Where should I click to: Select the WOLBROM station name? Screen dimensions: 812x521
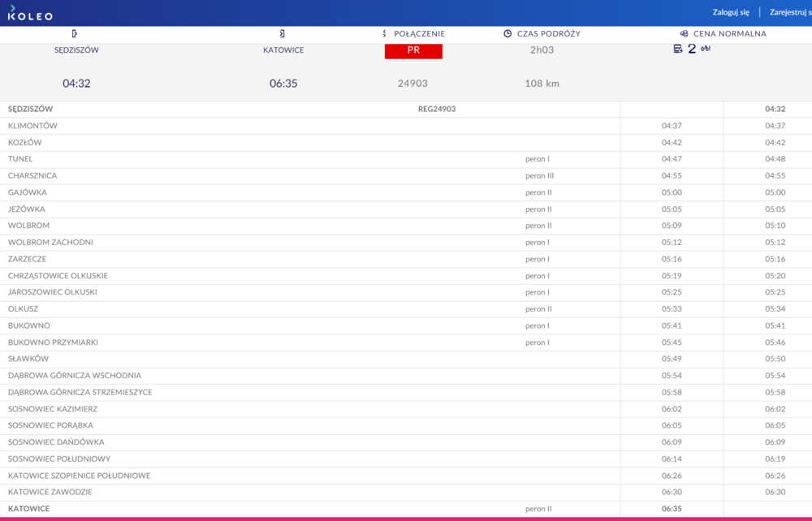click(x=28, y=226)
